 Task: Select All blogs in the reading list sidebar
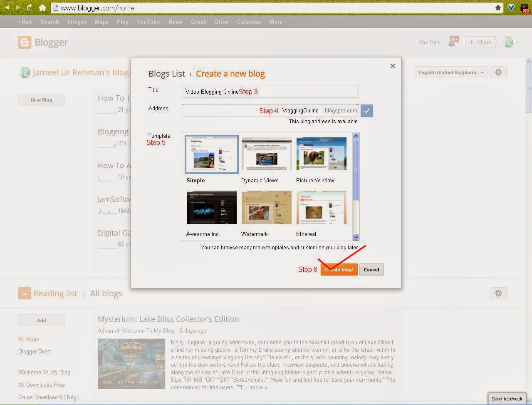(29, 339)
